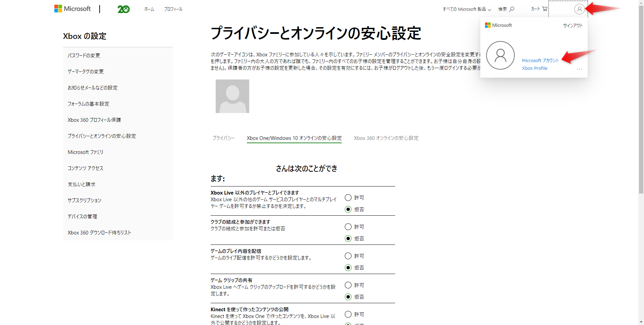Expand the すべての Microsoft 製品 dropdown
The image size is (644, 325).
pos(467,9)
